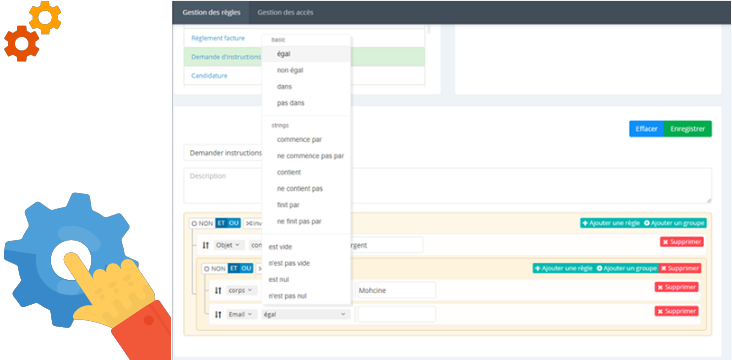
Task: Select OU condition for the nested group
Action: [x=246, y=268]
